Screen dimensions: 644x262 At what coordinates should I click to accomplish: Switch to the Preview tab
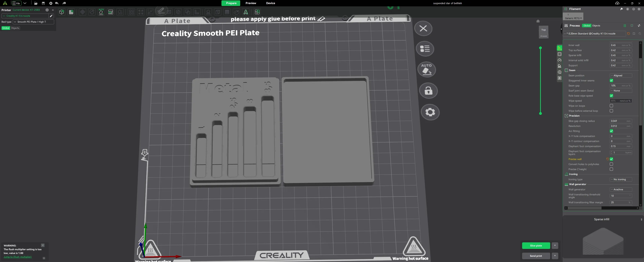251,3
